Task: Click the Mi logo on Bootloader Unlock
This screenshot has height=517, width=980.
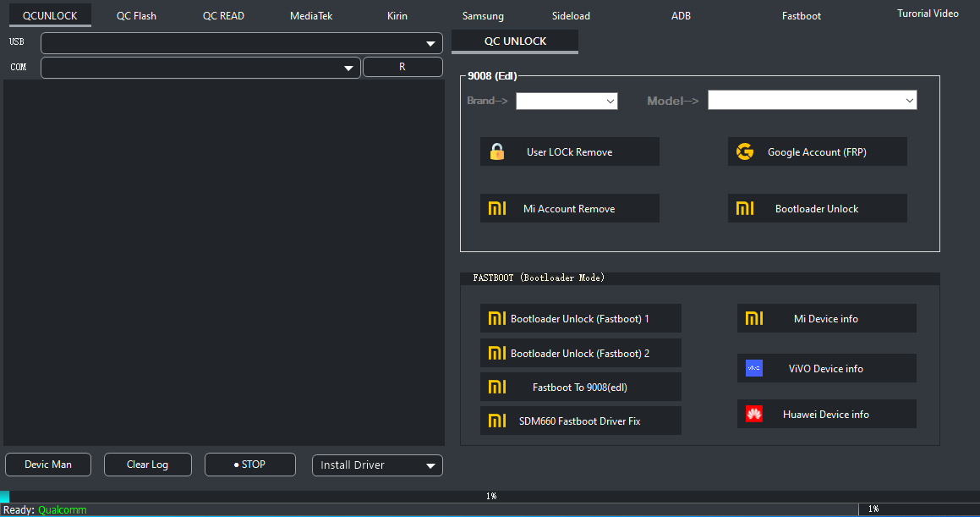Action: pyautogui.click(x=745, y=208)
